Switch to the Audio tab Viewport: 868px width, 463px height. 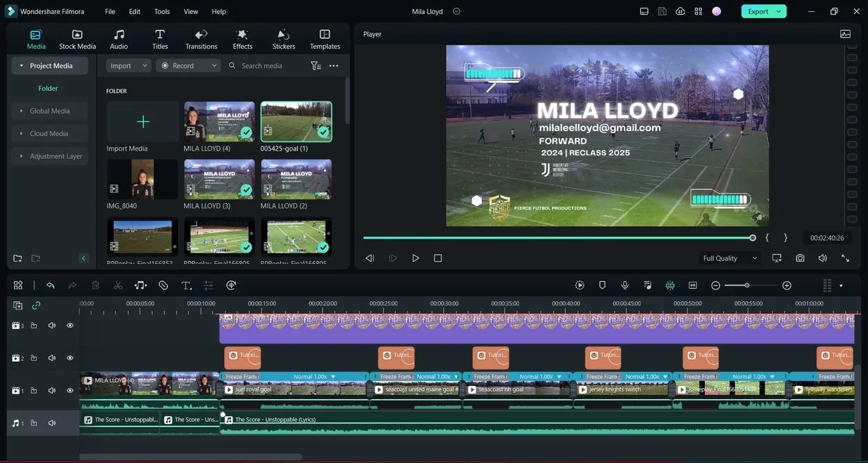click(119, 39)
